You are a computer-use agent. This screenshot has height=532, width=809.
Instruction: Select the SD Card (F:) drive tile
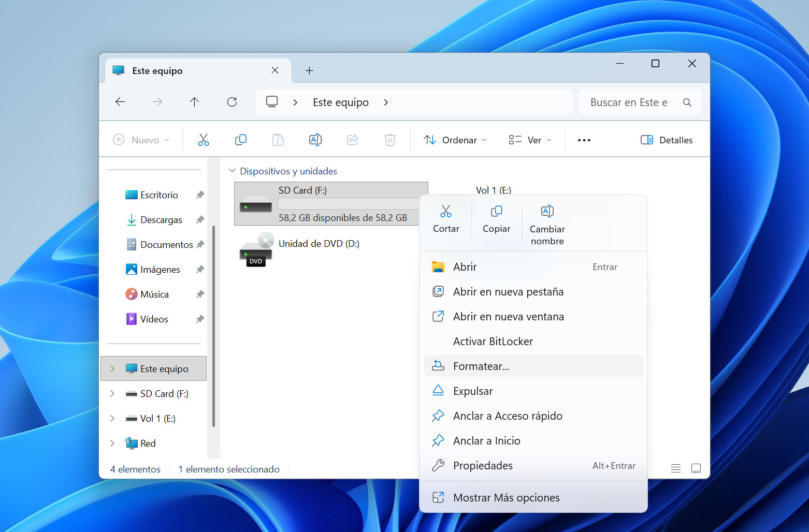pos(331,203)
